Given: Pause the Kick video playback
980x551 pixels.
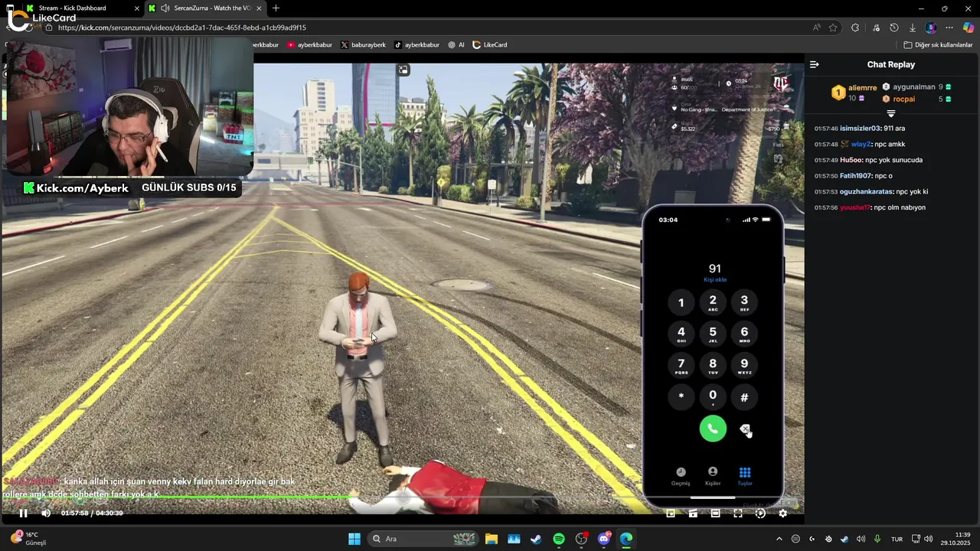Looking at the screenshot, I should [x=23, y=514].
